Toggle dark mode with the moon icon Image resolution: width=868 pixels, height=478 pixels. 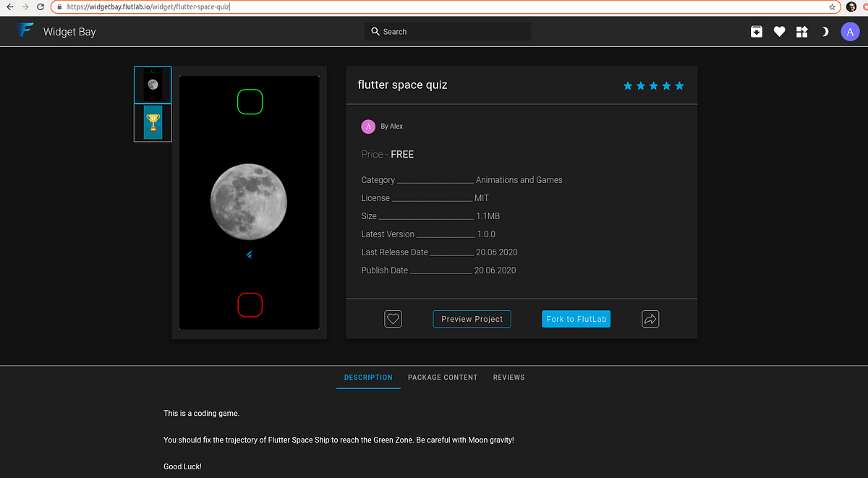click(825, 31)
